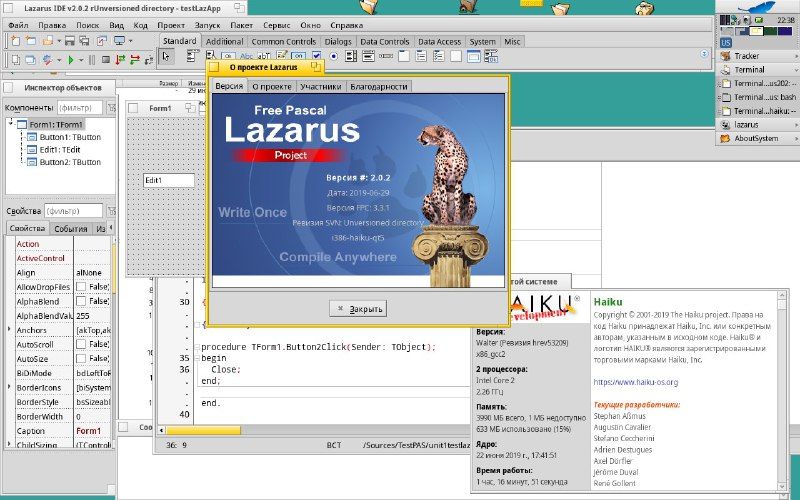Open the Проект menu

[x=171, y=25]
